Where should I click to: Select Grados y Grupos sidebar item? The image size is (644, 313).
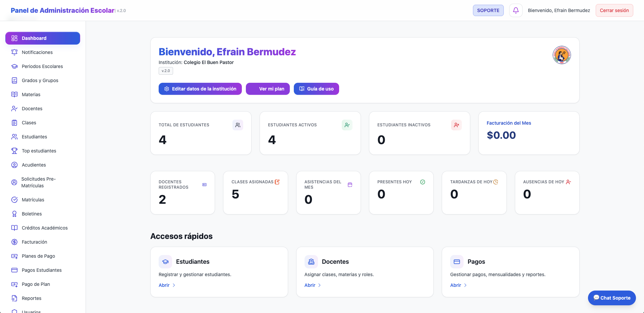(x=40, y=80)
